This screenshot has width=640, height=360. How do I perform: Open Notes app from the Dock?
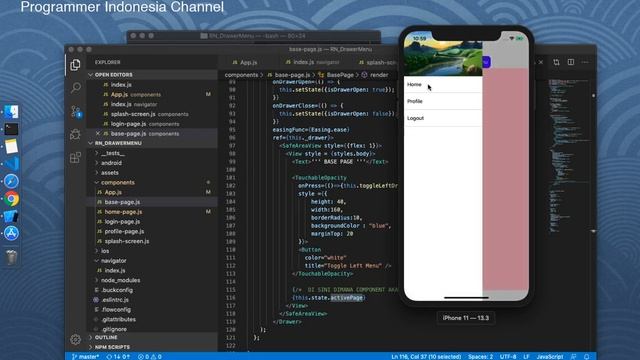pyautogui.click(x=11, y=146)
